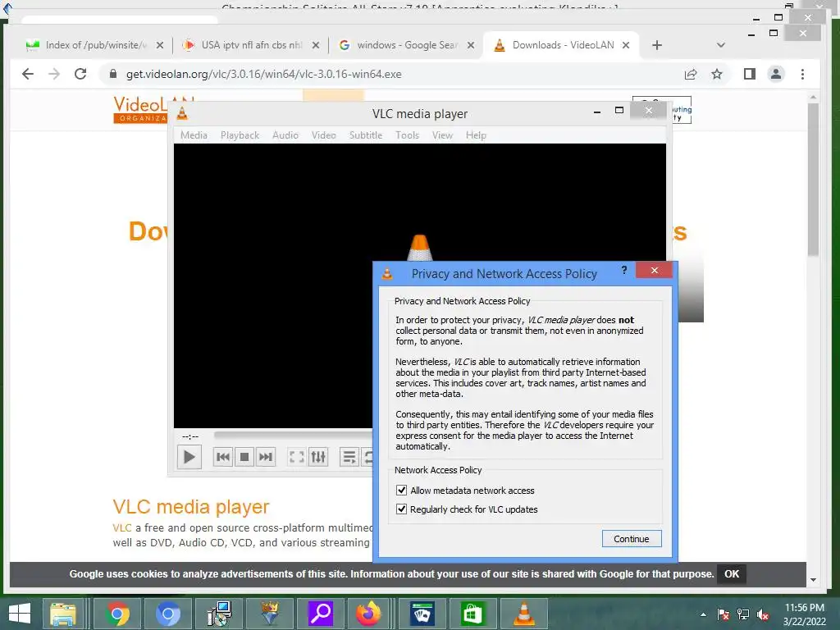Open the VLC Playback menu
The image size is (840, 630).
[240, 135]
